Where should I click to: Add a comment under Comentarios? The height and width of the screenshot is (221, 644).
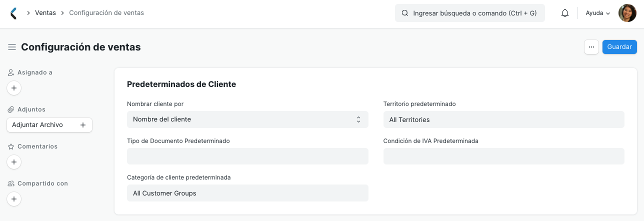[x=14, y=162]
